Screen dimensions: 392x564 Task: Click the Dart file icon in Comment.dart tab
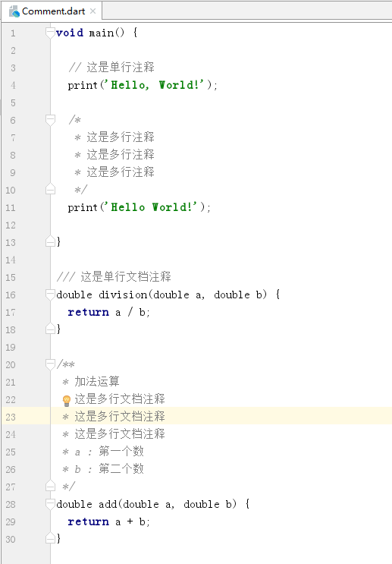point(14,11)
